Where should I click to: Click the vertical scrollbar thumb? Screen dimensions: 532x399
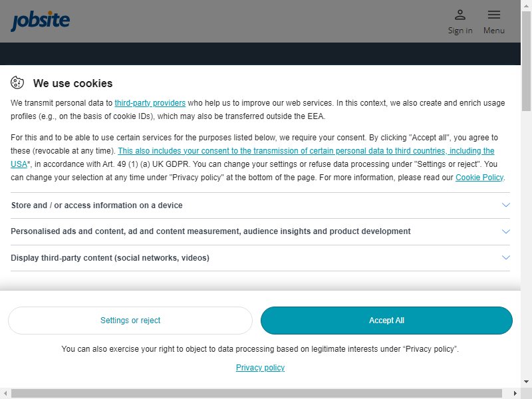[526, 61]
